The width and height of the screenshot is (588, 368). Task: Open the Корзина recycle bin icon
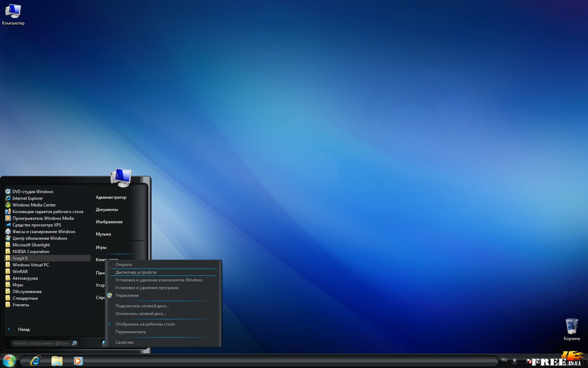(572, 329)
